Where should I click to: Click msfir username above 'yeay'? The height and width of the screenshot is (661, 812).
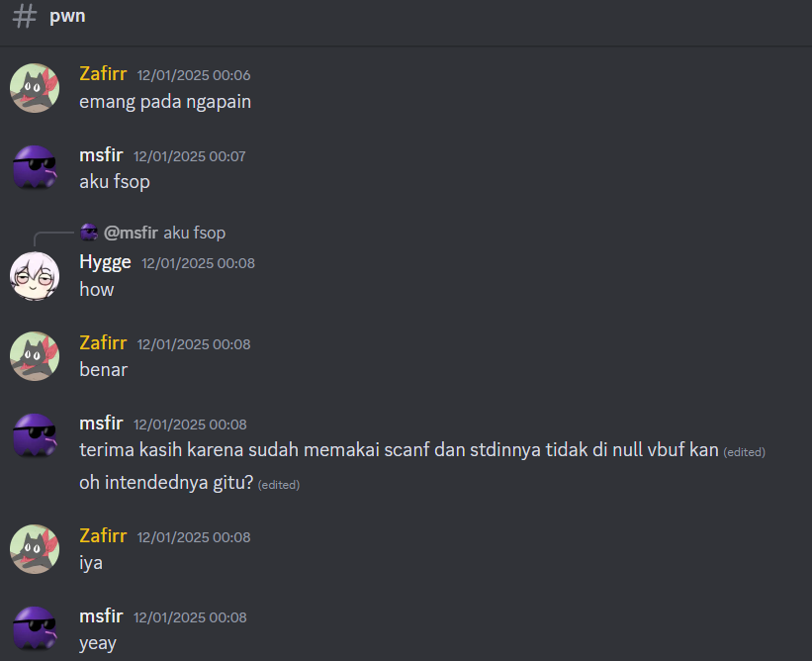[x=101, y=615]
